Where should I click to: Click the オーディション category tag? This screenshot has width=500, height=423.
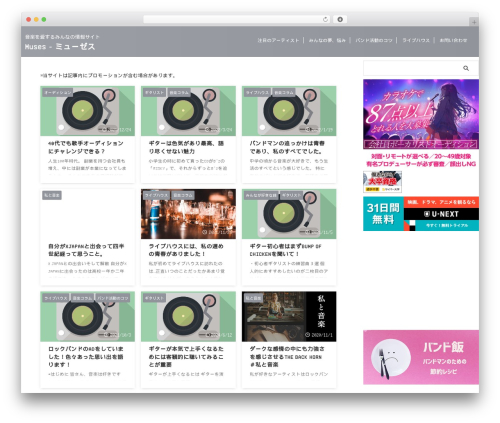57,92
